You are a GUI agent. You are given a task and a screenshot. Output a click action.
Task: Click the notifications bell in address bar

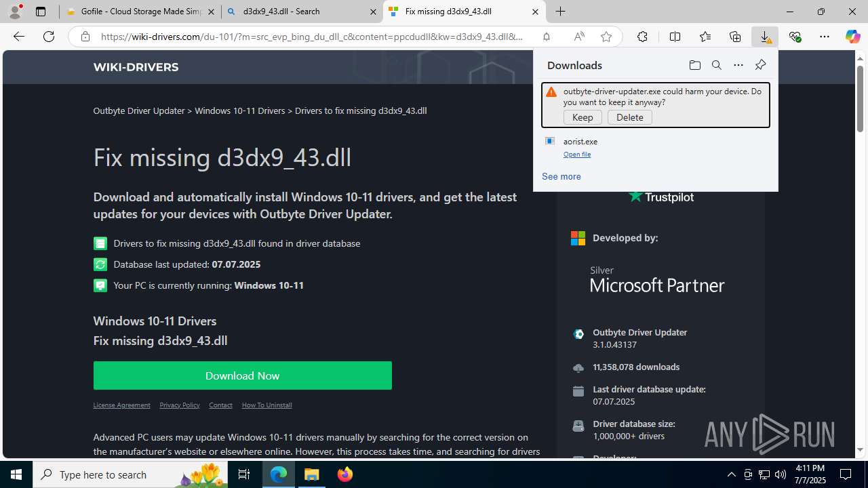[x=546, y=37]
